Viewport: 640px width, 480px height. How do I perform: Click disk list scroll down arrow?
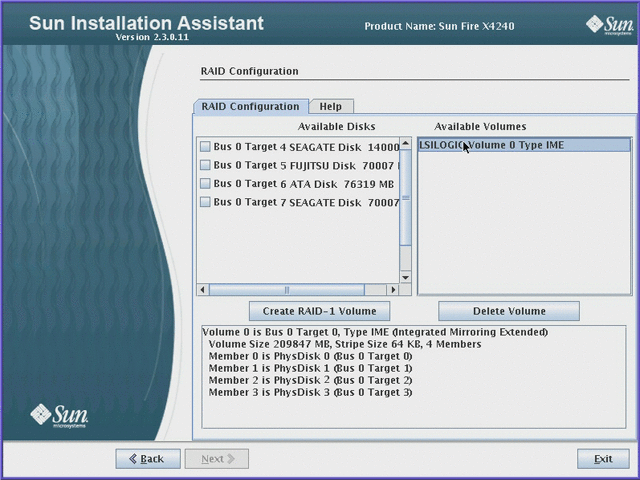pos(405,278)
